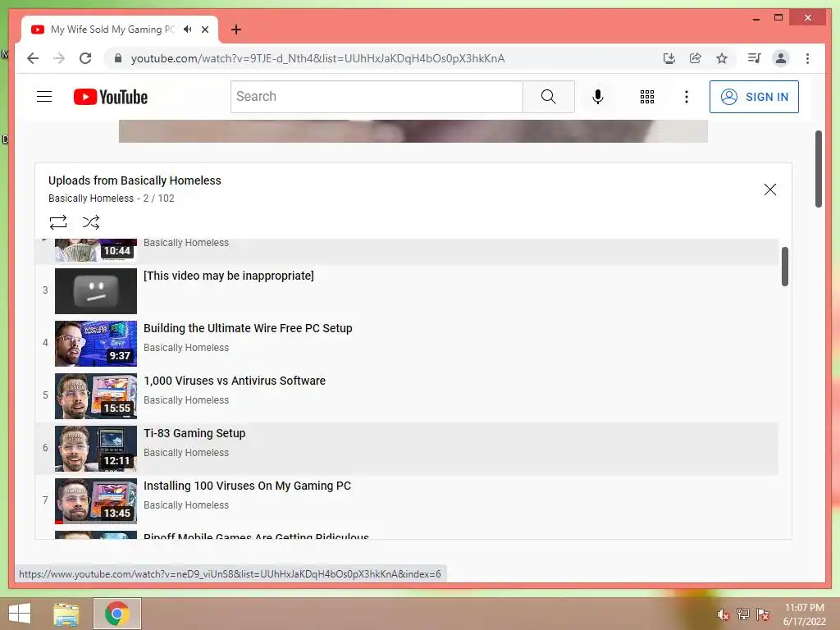Image resolution: width=840 pixels, height=630 pixels.
Task: Install app icon in address bar
Action: [669, 58]
